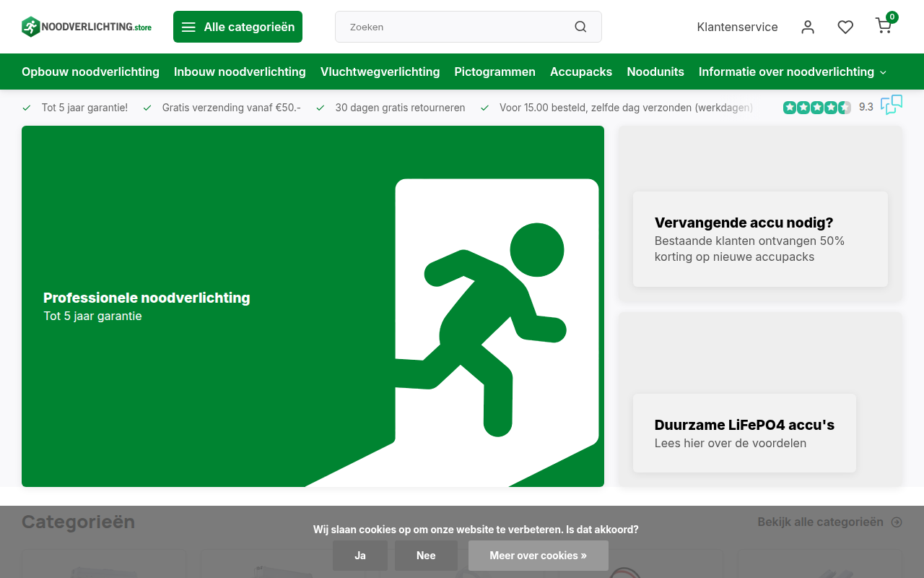924x578 pixels.
Task: Open the Alle categorieën menu button
Action: coord(237,27)
